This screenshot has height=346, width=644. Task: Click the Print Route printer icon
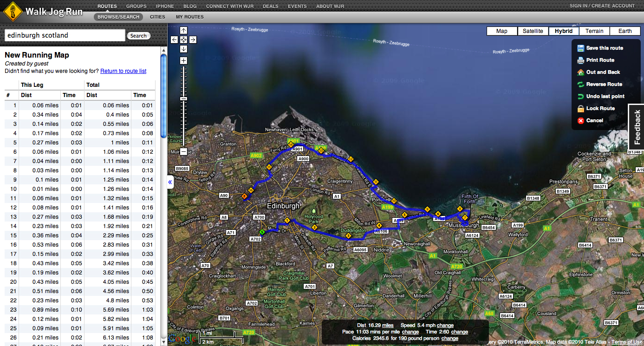(580, 60)
